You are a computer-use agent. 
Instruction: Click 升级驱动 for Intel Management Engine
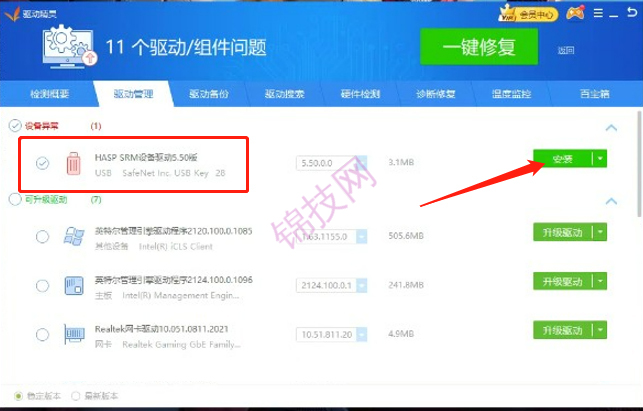pos(563,281)
